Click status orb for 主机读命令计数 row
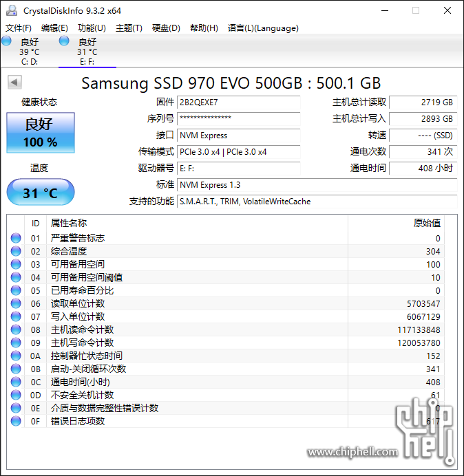Viewport: 464px width, 476px height. (x=16, y=329)
